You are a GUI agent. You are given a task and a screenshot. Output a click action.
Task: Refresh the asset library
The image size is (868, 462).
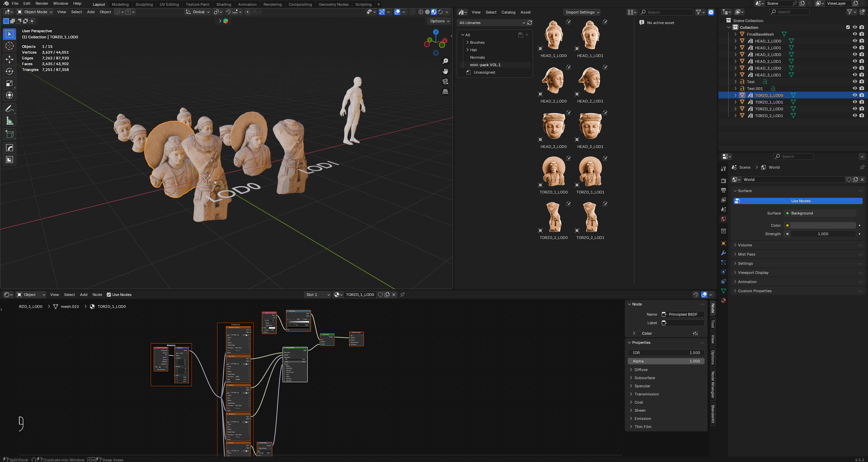click(530, 23)
